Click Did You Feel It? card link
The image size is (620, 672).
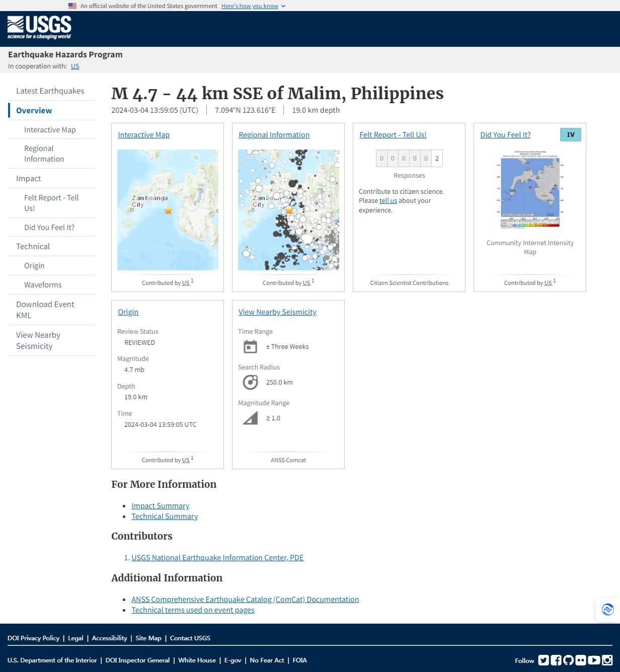505,135
